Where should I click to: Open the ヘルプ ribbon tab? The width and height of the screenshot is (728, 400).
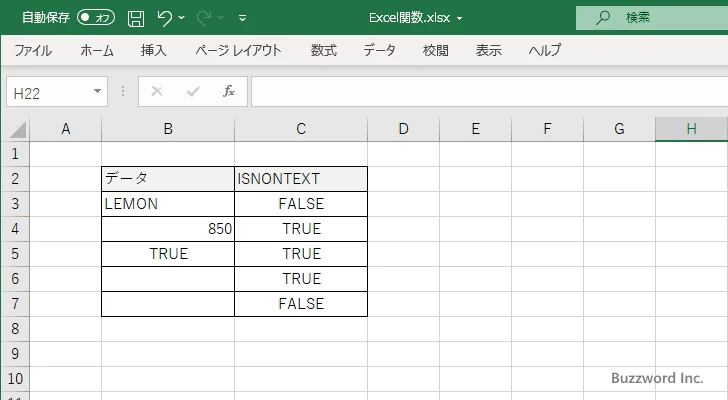click(x=545, y=50)
